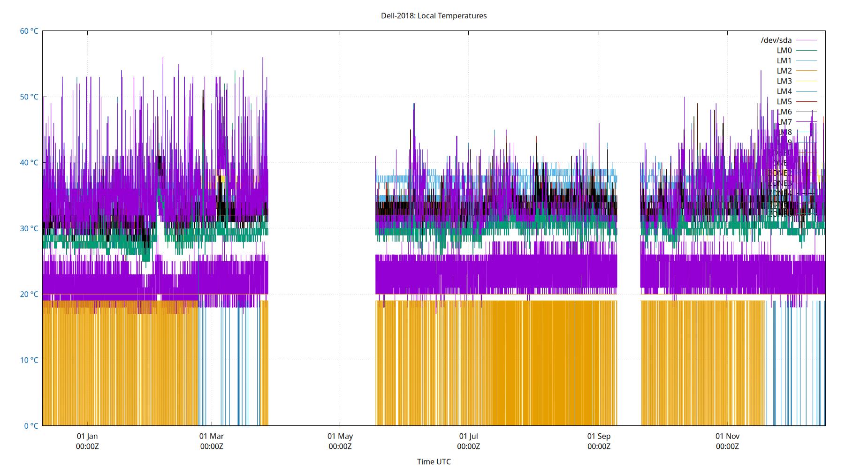Image resolution: width=868 pixels, height=469 pixels.
Task: Click the 01 Jul 00:00Z tick label
Action: click(469, 441)
